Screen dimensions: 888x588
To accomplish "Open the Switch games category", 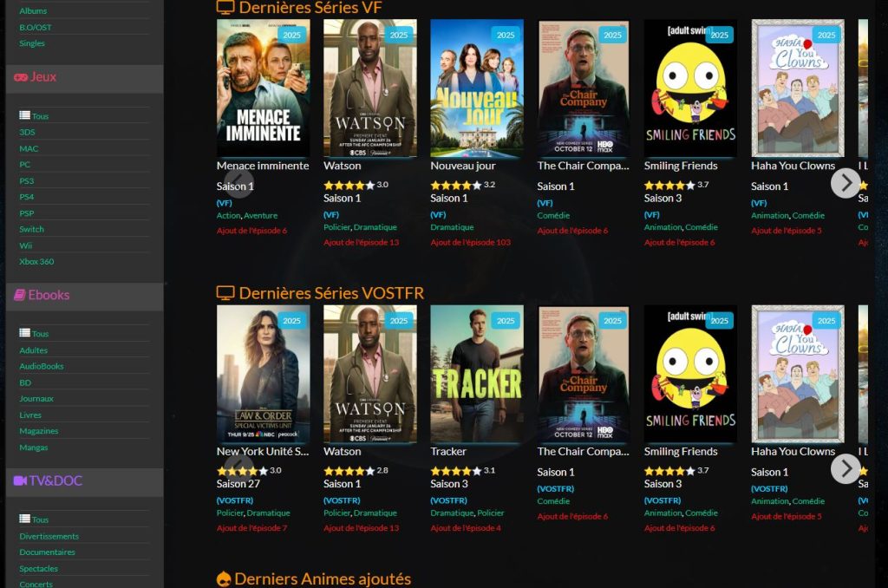I will tap(32, 229).
